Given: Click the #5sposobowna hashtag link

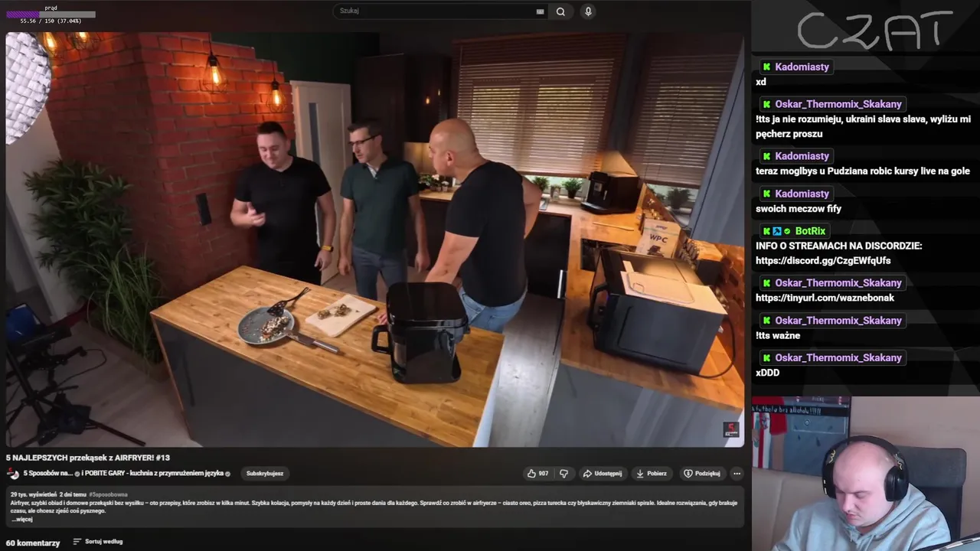Looking at the screenshot, I should [108, 495].
